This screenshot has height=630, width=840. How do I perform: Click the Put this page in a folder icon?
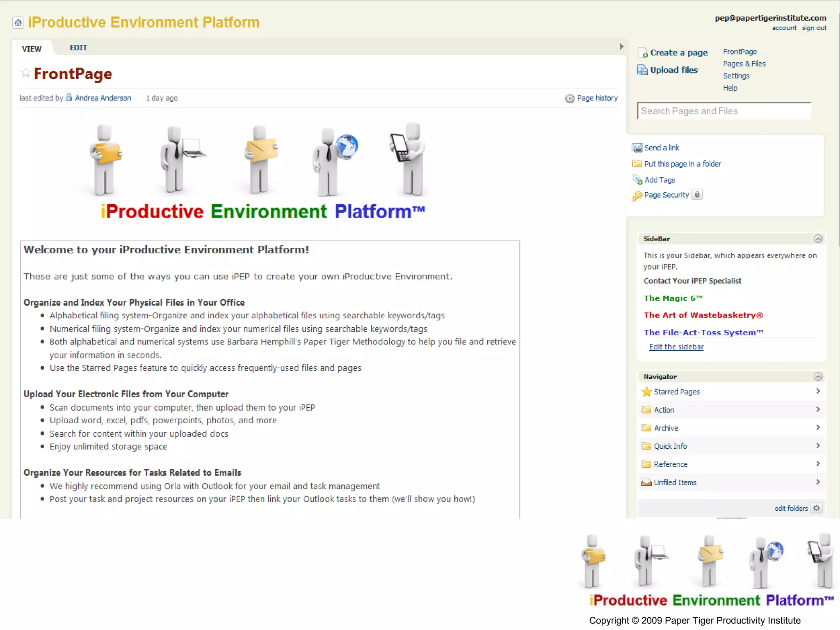637,164
